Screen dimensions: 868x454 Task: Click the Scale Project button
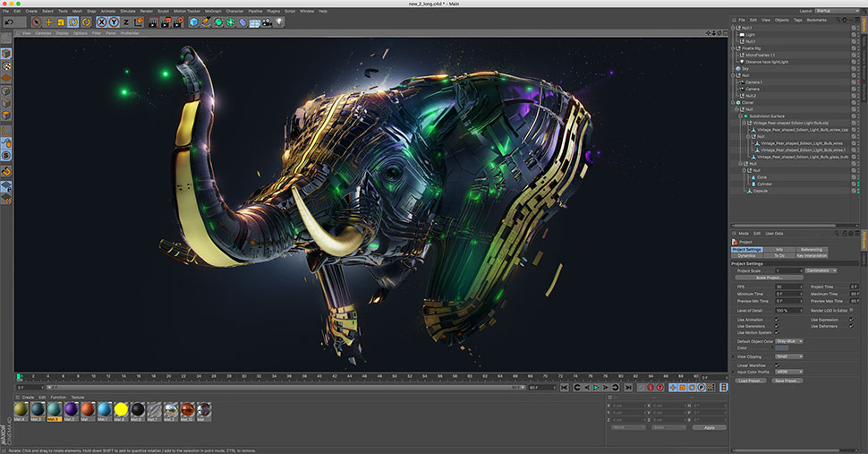768,278
